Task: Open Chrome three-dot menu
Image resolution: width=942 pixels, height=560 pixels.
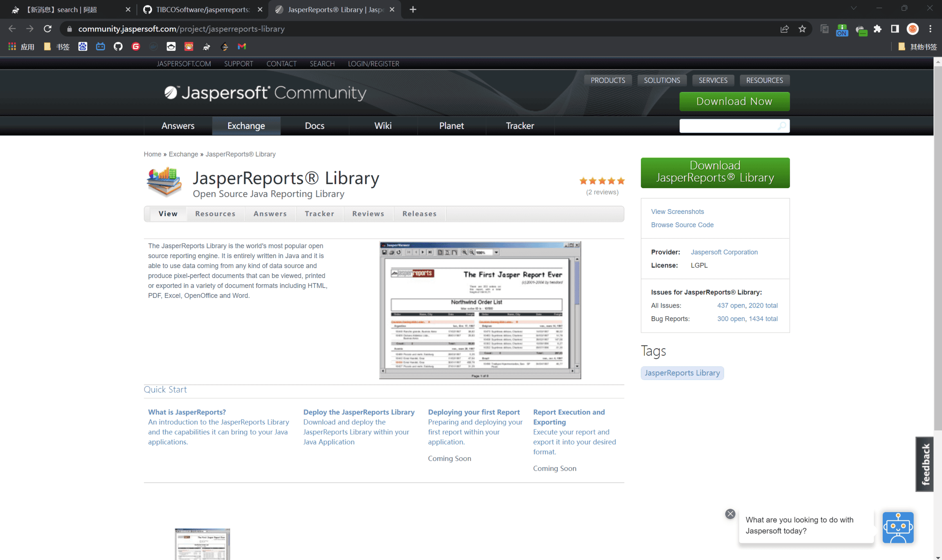Action: tap(931, 29)
